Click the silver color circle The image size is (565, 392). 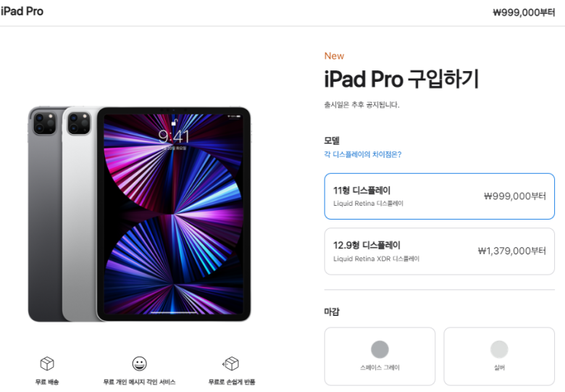499,349
